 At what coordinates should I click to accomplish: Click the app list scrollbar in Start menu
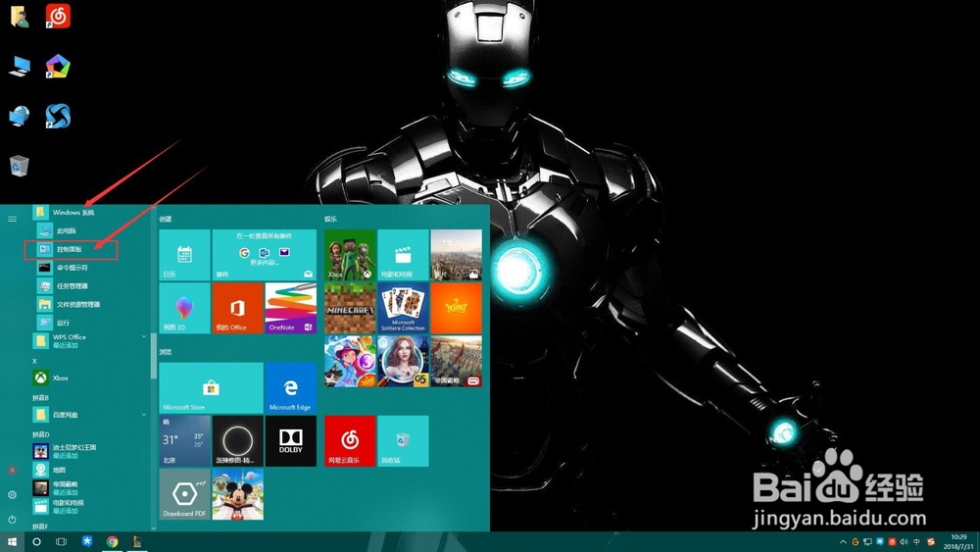click(x=153, y=355)
